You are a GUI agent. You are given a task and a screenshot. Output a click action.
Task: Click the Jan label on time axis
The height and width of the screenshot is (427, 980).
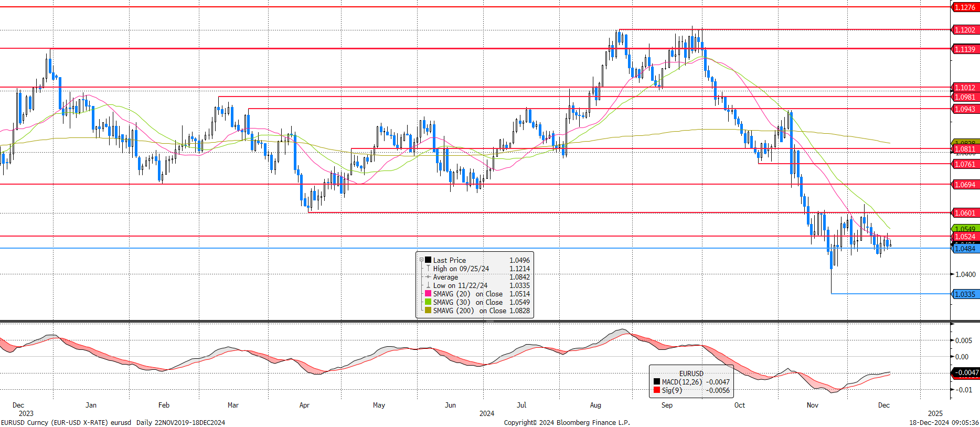coord(91,405)
